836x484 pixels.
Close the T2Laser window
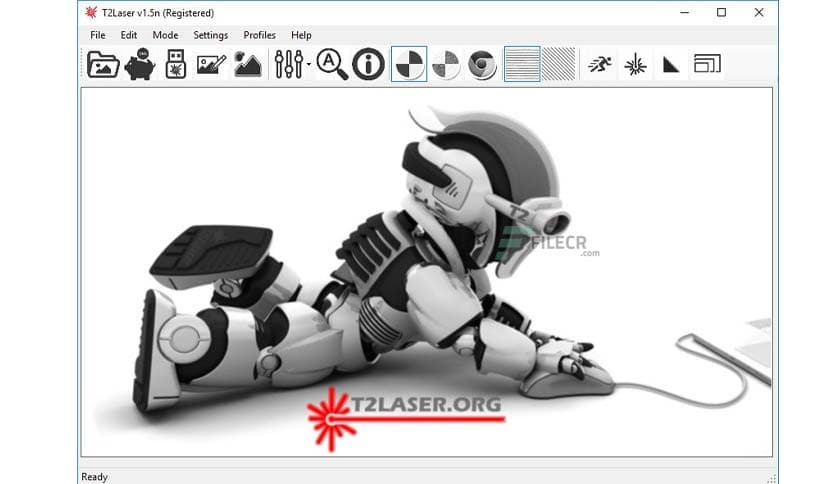click(759, 12)
